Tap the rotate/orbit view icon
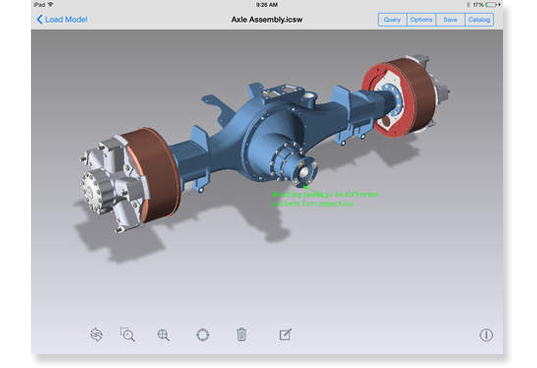 (97, 334)
